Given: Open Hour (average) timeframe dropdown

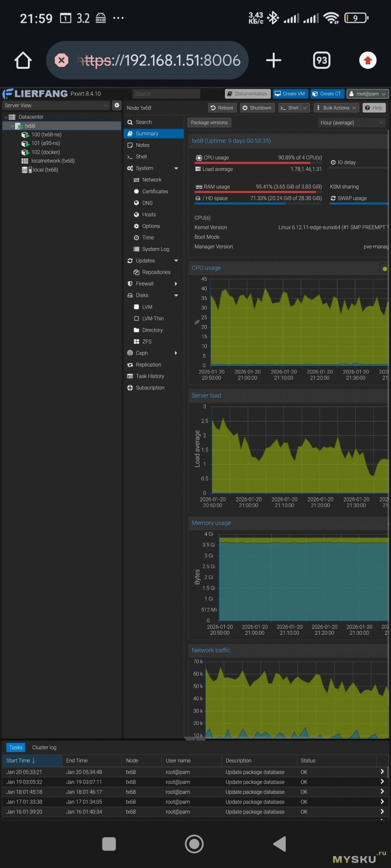Looking at the screenshot, I should [352, 123].
